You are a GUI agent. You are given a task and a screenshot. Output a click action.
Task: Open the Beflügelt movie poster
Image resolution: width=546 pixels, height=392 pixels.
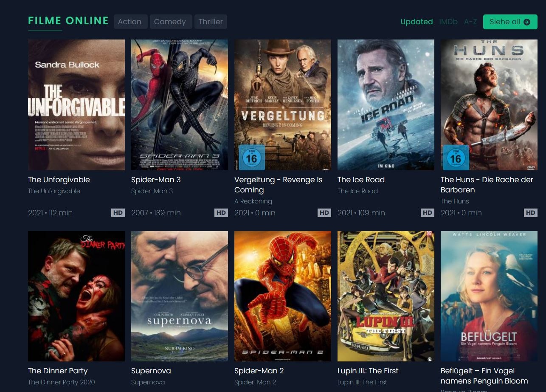(489, 296)
